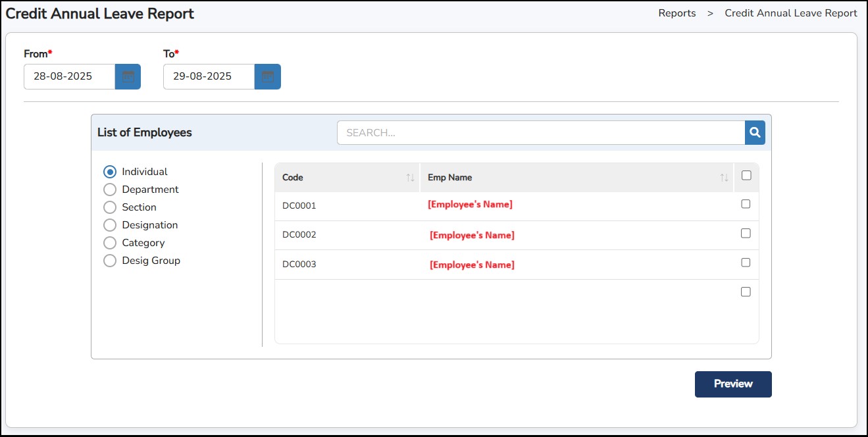This screenshot has width=868, height=437.
Task: Open the To date calendar picker
Action: 267,76
